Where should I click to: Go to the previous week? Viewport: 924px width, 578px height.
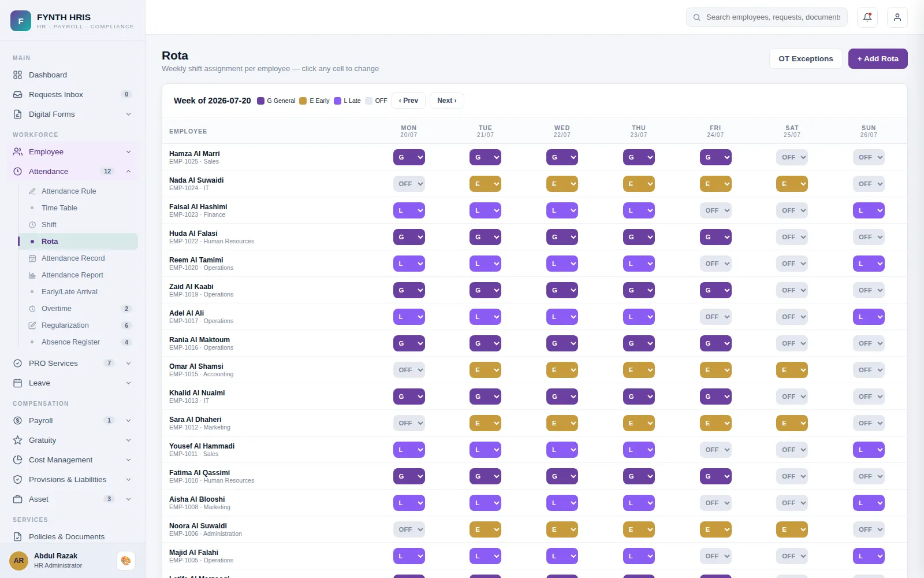click(408, 101)
